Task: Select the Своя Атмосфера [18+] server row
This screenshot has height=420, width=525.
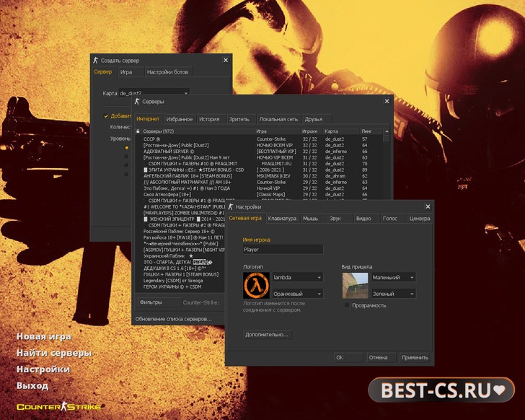Action: point(259,194)
